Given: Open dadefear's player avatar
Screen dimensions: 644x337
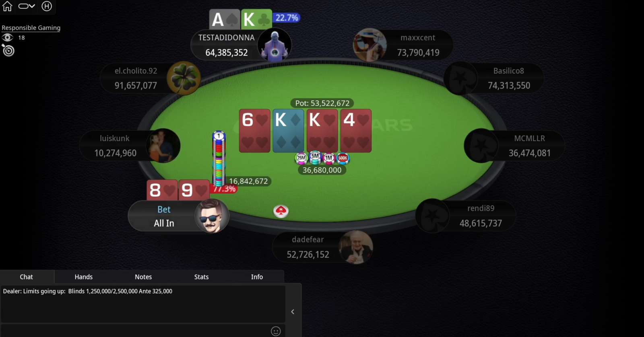Looking at the screenshot, I should (356, 247).
